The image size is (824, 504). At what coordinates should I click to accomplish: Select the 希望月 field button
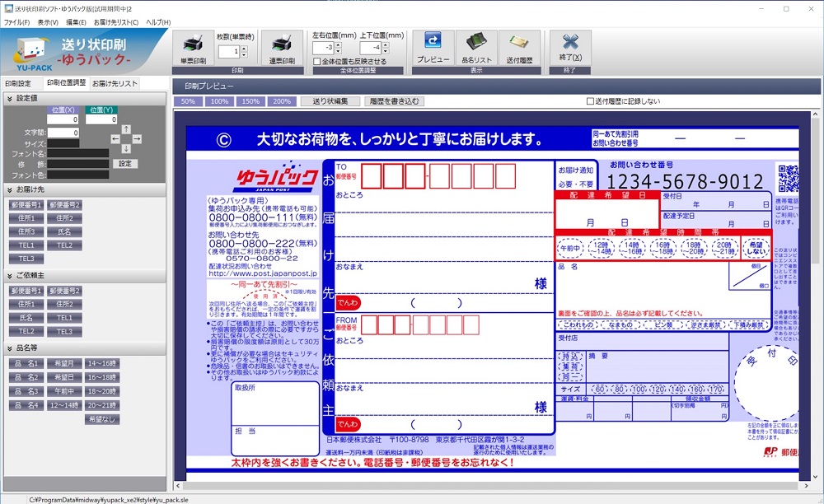click(x=64, y=363)
